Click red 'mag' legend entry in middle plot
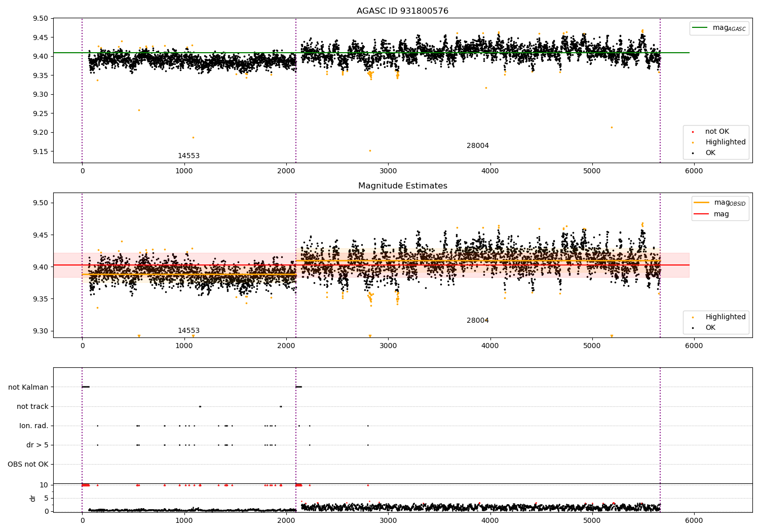760x532 pixels. [712, 214]
